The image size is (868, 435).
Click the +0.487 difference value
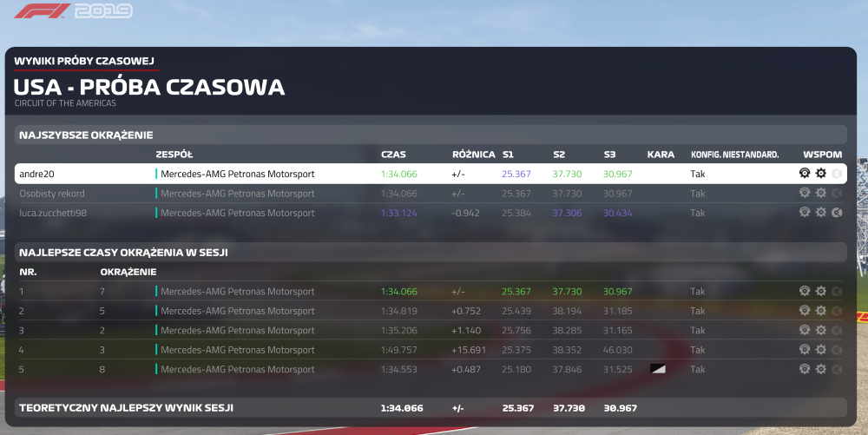coord(466,369)
